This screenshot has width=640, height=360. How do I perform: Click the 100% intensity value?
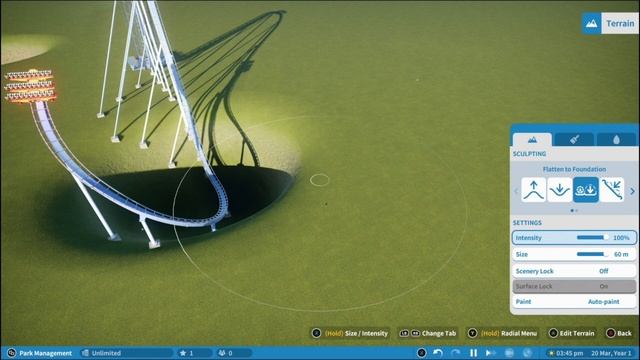click(x=621, y=238)
